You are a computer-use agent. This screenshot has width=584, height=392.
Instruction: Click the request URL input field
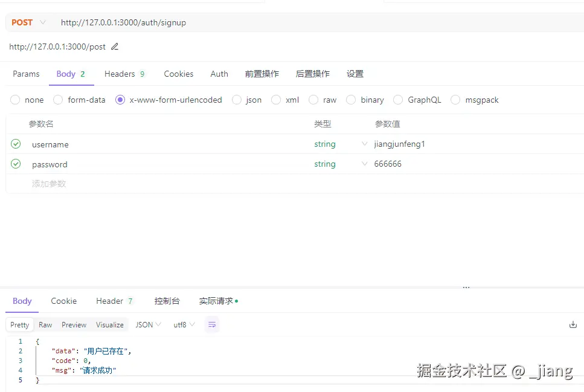pyautogui.click(x=320, y=22)
